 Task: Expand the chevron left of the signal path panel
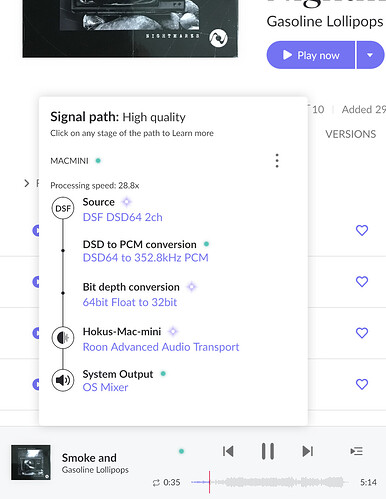27,183
